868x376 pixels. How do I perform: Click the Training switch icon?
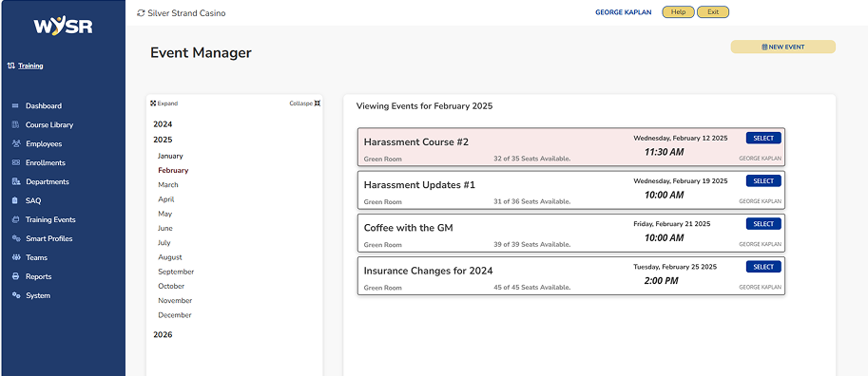[11, 66]
